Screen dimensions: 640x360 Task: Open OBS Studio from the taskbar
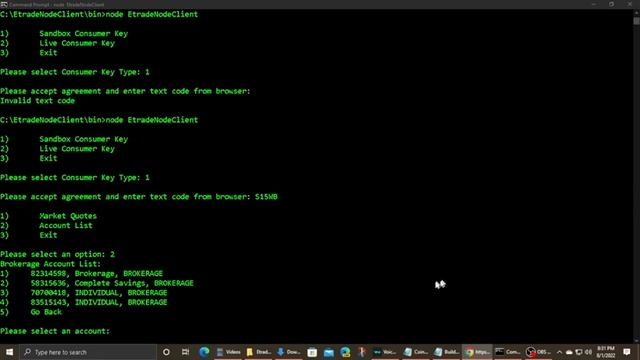point(538,352)
